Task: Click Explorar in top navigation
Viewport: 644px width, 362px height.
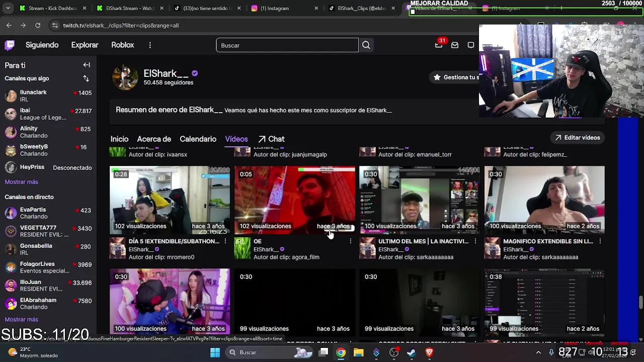Action: coord(85,45)
